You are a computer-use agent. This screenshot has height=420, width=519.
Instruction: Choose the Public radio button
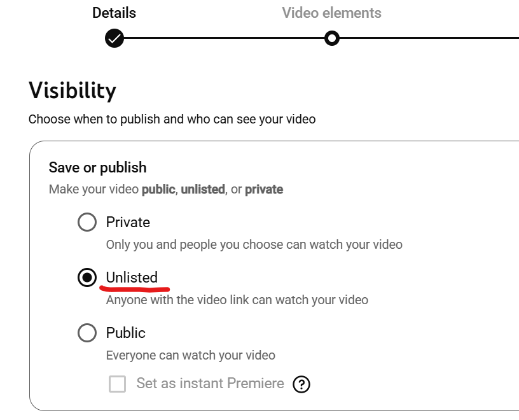[x=87, y=333]
